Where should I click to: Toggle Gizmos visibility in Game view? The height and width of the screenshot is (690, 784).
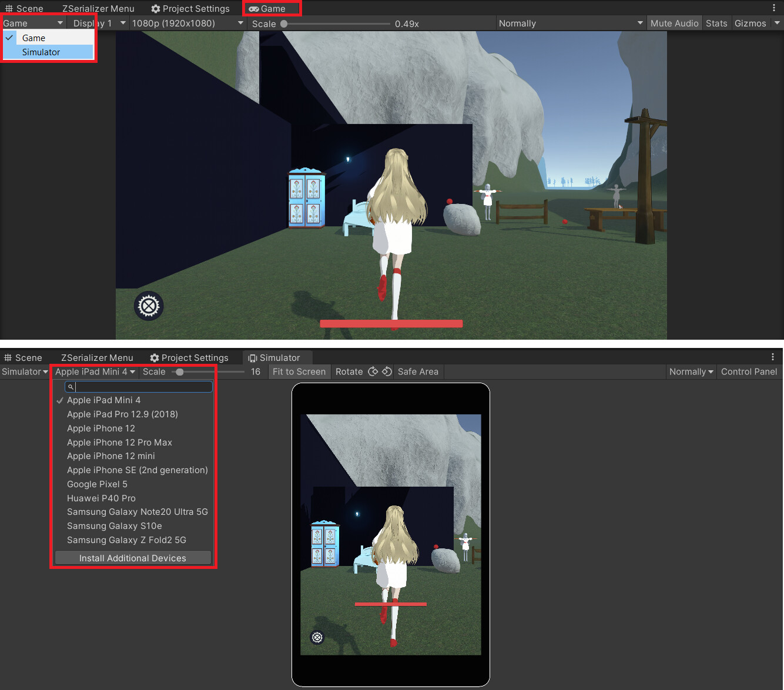750,23
